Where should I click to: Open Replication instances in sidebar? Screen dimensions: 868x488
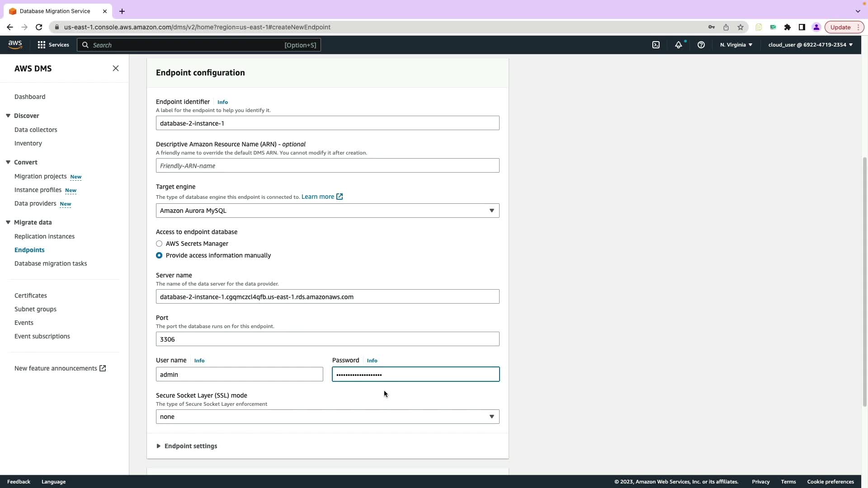pyautogui.click(x=44, y=236)
